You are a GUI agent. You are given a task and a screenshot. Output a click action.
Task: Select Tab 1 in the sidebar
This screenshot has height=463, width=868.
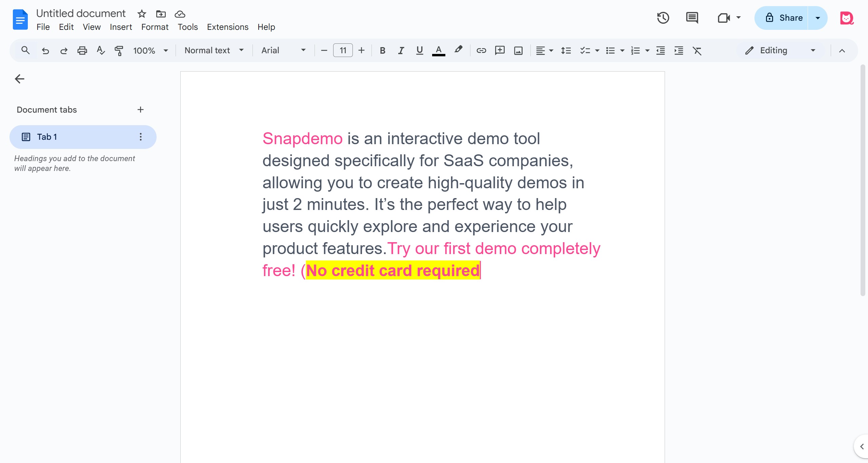tap(83, 137)
